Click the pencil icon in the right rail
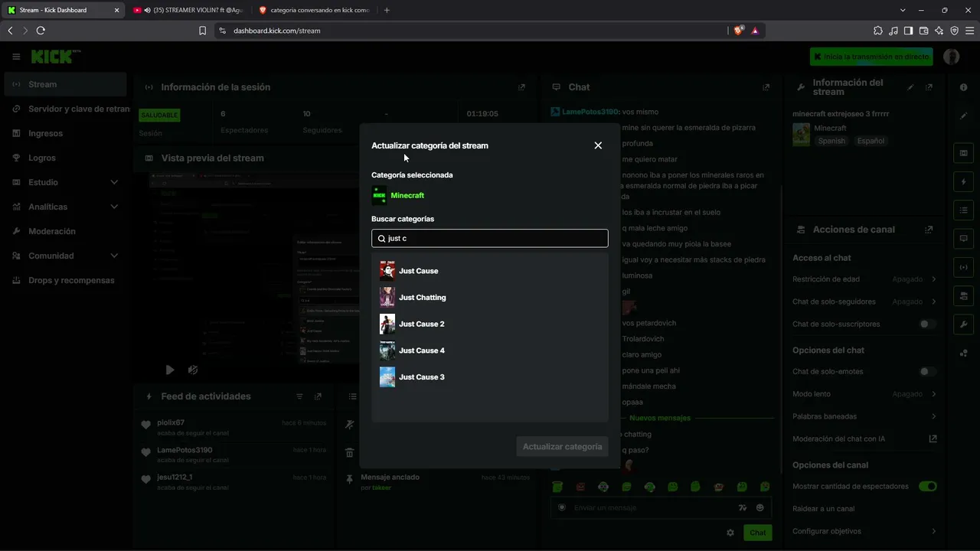 click(964, 116)
